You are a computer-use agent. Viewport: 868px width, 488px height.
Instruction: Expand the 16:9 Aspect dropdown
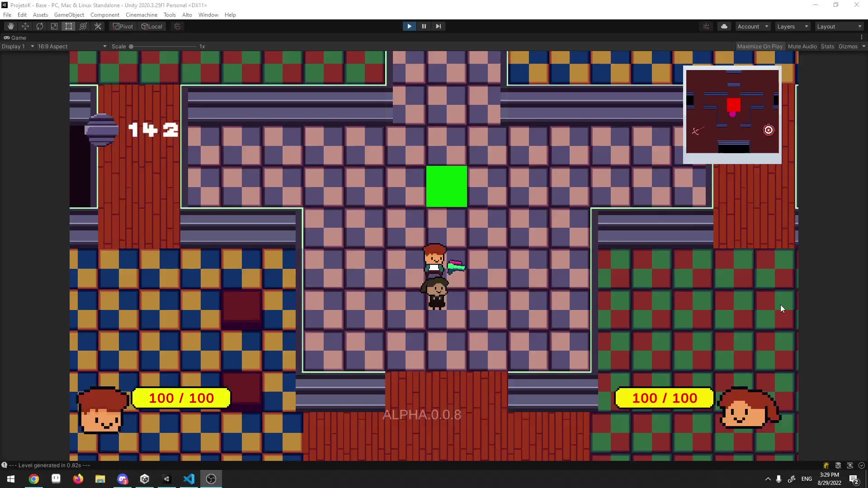pos(71,46)
